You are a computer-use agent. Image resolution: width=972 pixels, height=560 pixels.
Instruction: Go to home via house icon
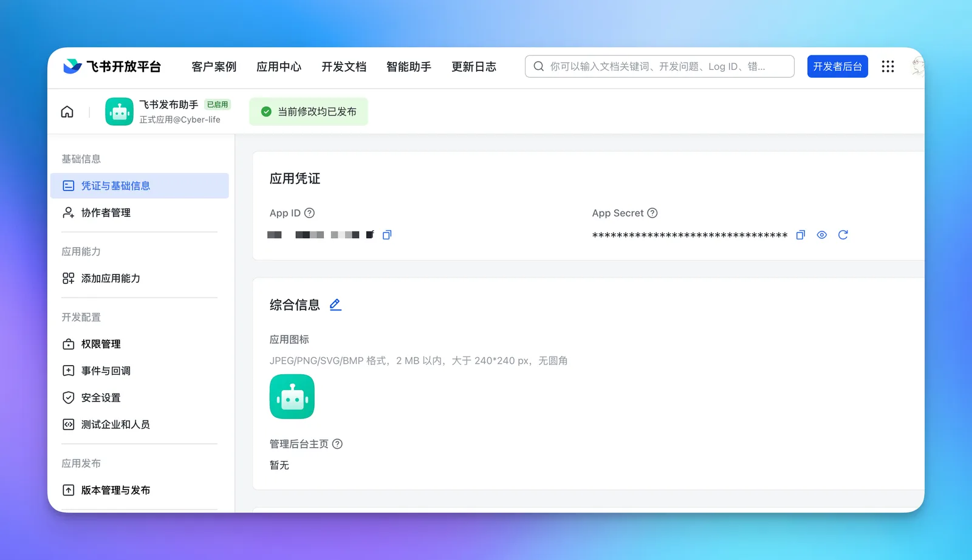(x=67, y=112)
